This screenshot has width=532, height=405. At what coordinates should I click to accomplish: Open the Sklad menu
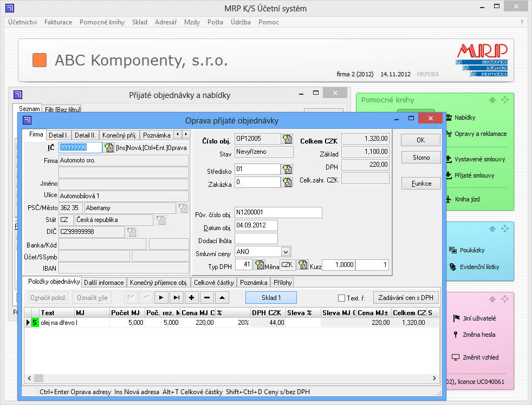click(x=139, y=22)
